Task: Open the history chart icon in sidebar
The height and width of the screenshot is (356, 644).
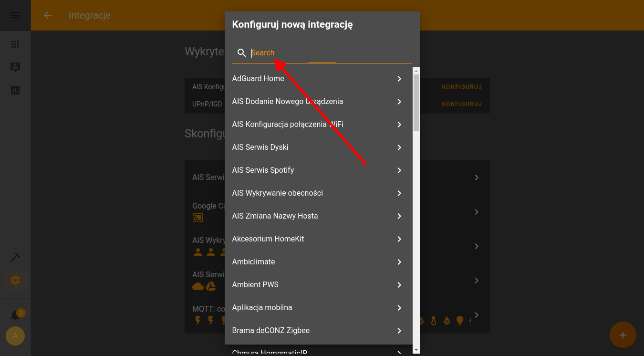Action: tap(15, 90)
